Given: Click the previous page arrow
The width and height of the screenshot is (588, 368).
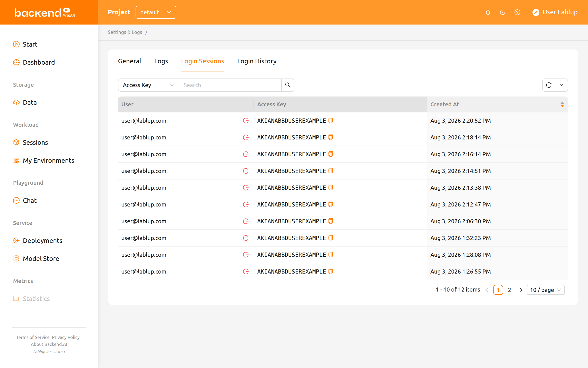Looking at the screenshot, I should pyautogui.click(x=487, y=290).
